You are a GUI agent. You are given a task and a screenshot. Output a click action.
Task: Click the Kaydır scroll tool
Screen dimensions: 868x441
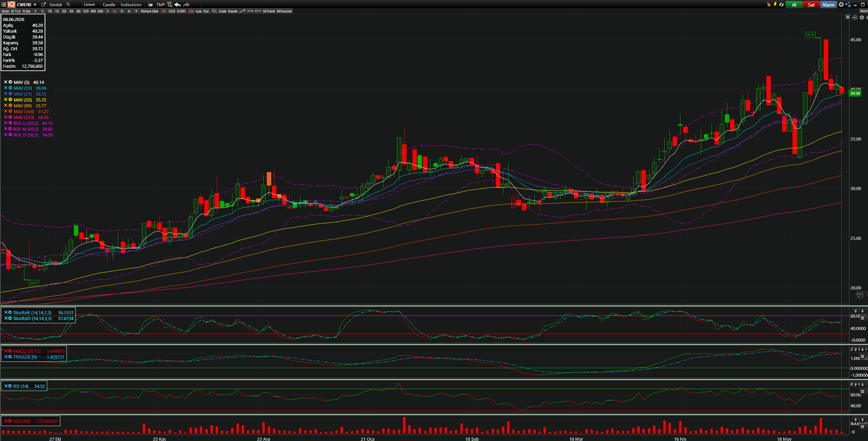[x=233, y=11]
